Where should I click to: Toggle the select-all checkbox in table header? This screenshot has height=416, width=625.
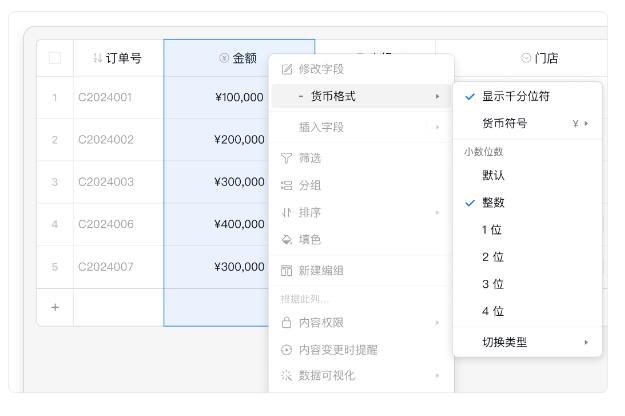pos(55,58)
